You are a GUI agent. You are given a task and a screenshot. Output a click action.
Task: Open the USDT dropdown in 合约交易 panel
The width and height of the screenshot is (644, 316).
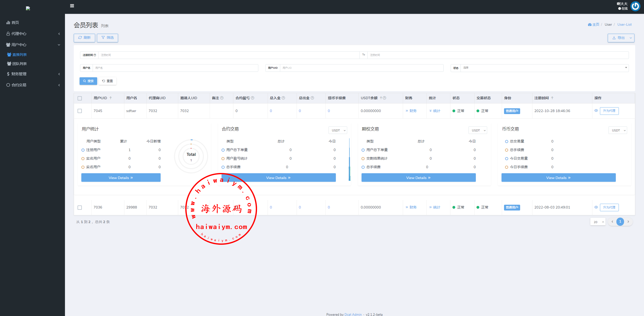338,130
